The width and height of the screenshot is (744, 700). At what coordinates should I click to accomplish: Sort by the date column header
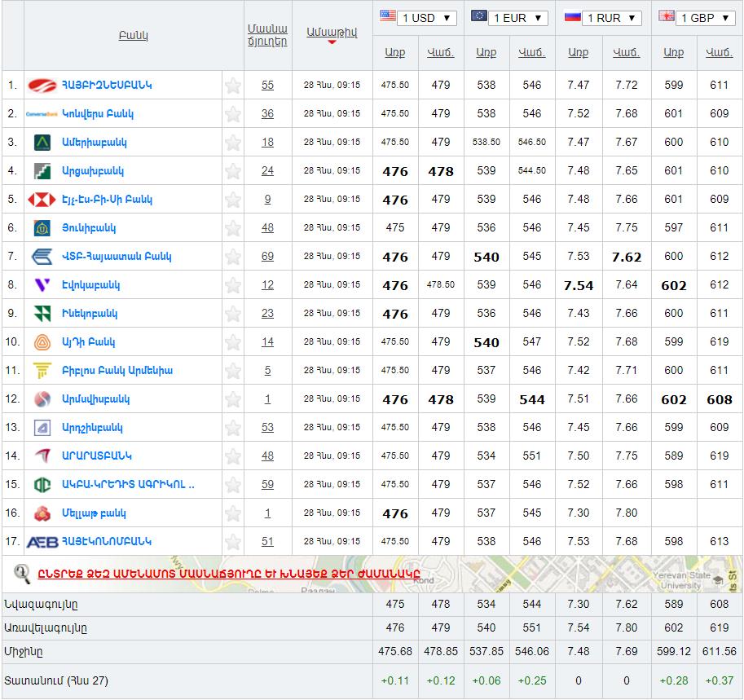tap(332, 33)
